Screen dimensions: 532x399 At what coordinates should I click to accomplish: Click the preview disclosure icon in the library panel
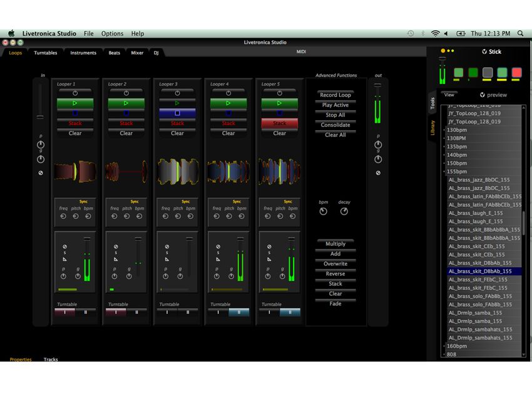click(x=482, y=94)
